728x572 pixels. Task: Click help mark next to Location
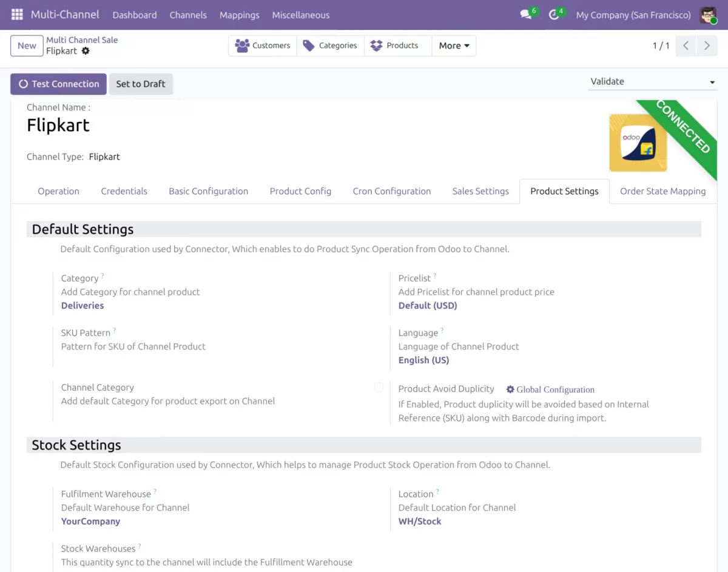(x=437, y=491)
